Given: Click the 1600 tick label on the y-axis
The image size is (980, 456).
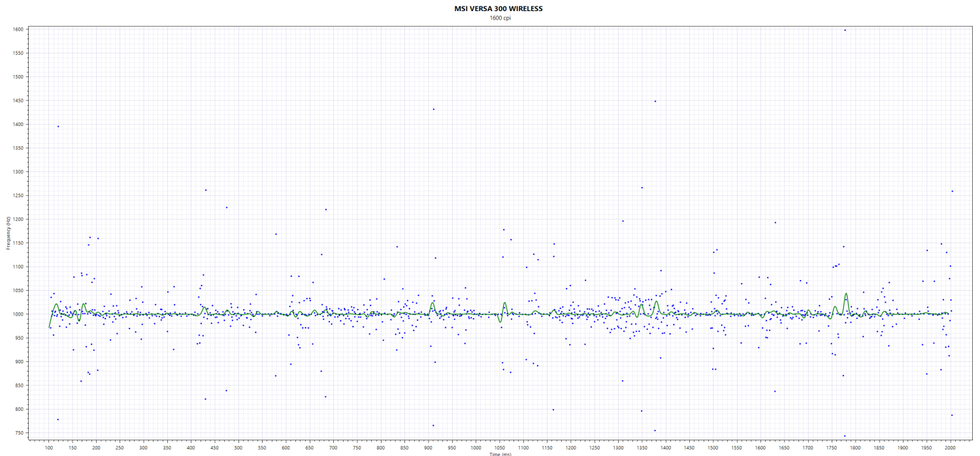Looking at the screenshot, I should coord(18,29).
